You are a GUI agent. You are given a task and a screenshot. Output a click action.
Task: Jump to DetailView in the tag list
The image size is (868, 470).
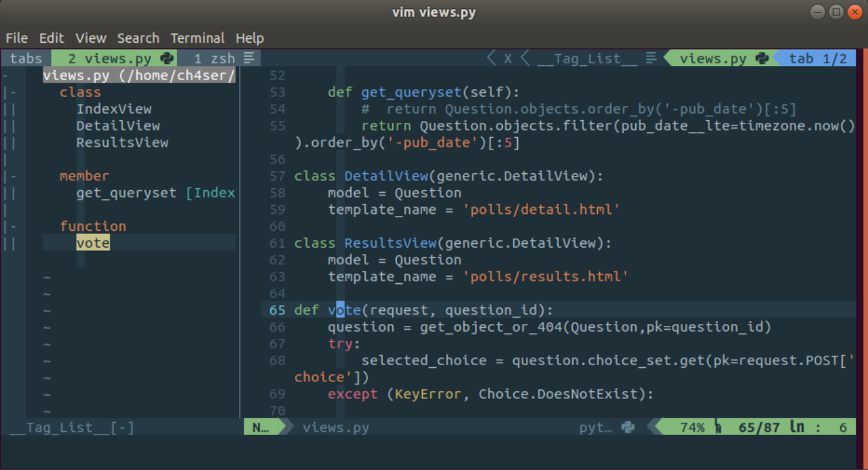point(118,126)
